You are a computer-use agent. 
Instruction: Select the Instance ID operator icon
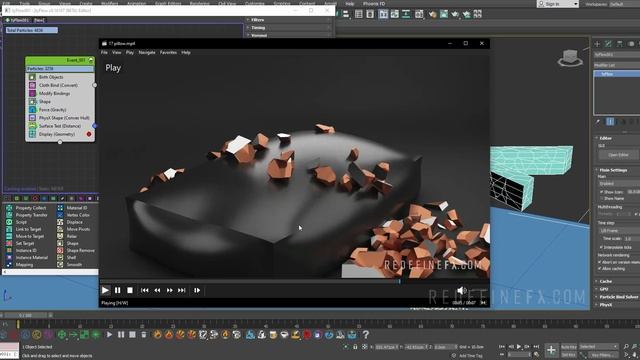(x=9, y=250)
